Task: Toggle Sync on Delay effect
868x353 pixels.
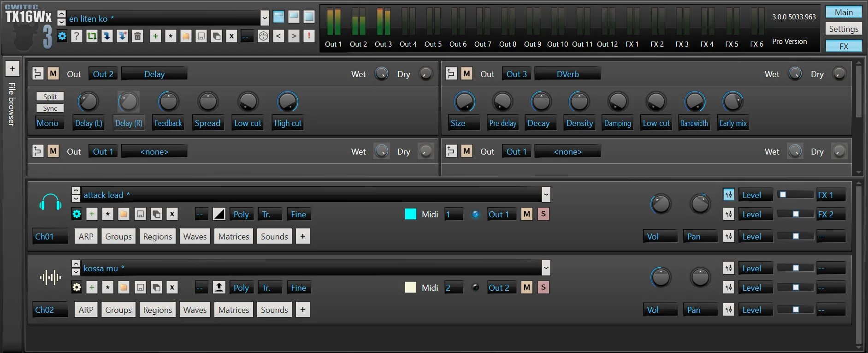Action: click(50, 108)
